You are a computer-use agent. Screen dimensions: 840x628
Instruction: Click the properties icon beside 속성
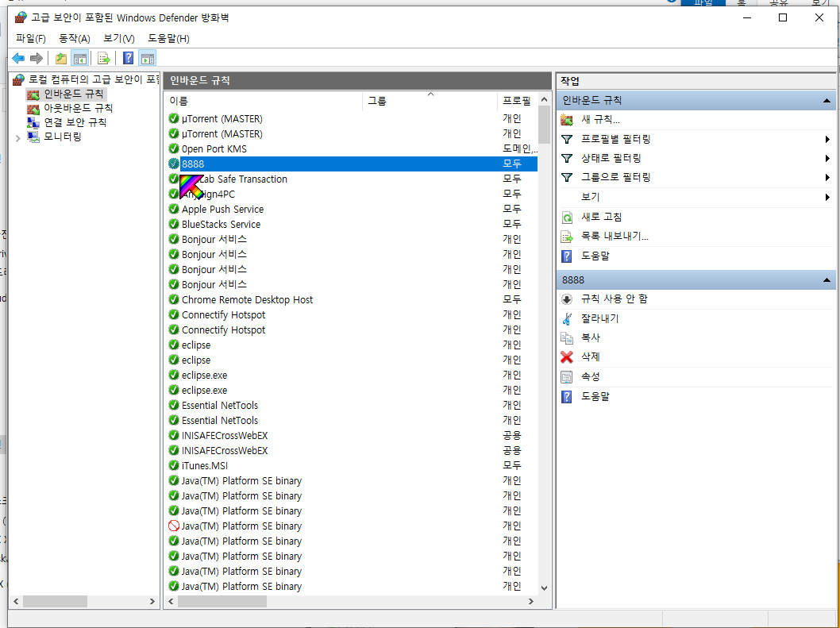click(x=567, y=377)
